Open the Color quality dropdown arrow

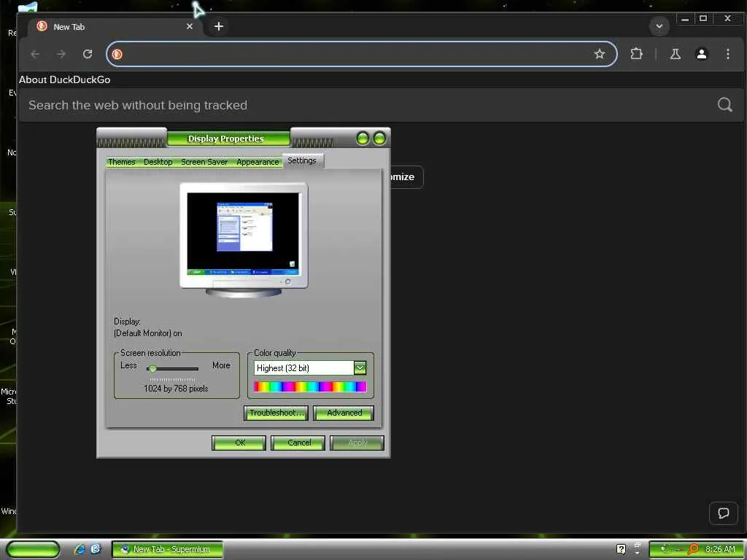[x=360, y=367]
